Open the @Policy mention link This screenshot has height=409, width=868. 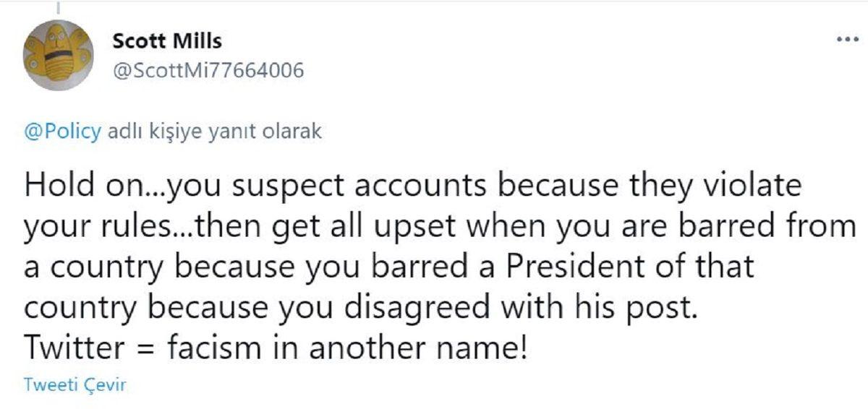[x=63, y=133]
